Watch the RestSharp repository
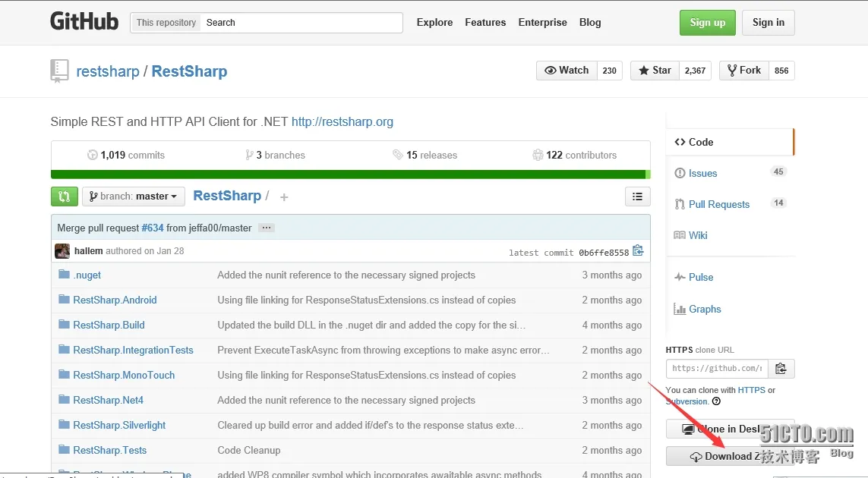Screen dimensions: 868x478 567,71
